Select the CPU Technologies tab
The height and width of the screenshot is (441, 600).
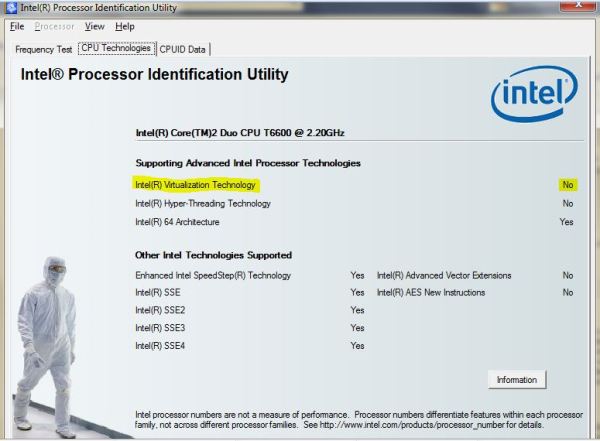118,47
